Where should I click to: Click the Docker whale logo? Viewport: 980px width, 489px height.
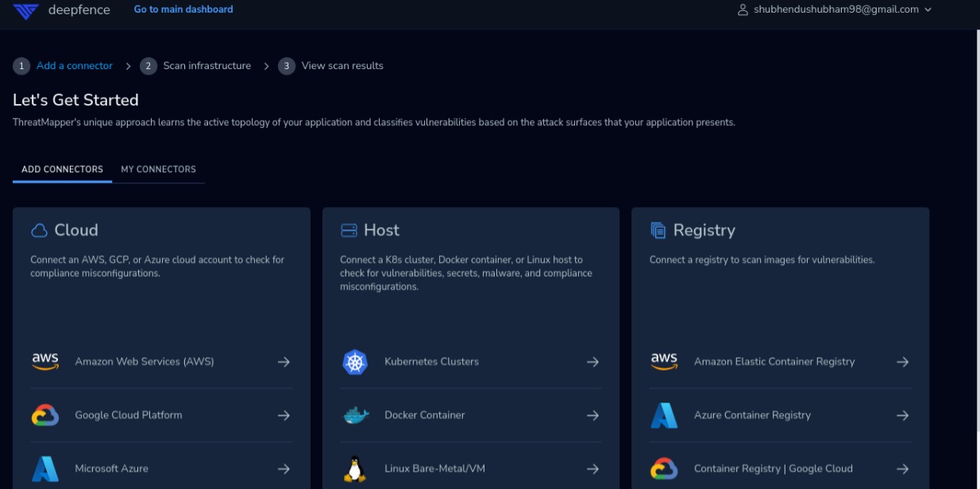pyautogui.click(x=356, y=415)
